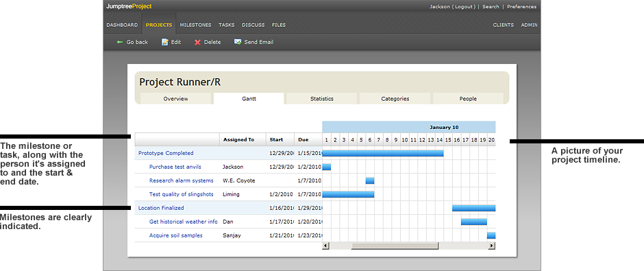Viewport: 644px width, 271px height.
Task: Click the left scroll arrow under Gantt chart
Action: [325, 246]
